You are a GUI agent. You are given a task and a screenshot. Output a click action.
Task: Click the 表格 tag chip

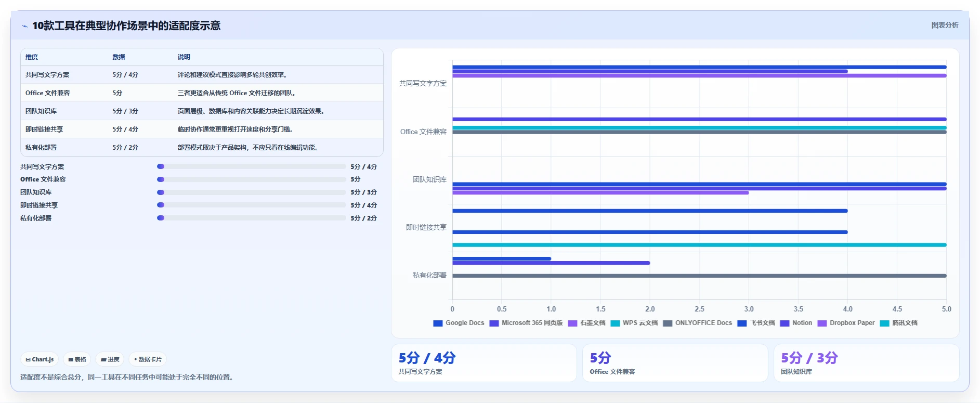(77, 359)
